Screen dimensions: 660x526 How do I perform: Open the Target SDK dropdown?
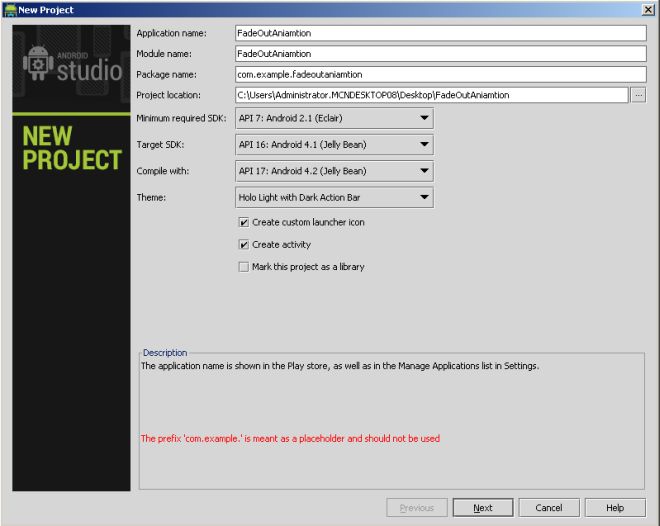point(334,145)
